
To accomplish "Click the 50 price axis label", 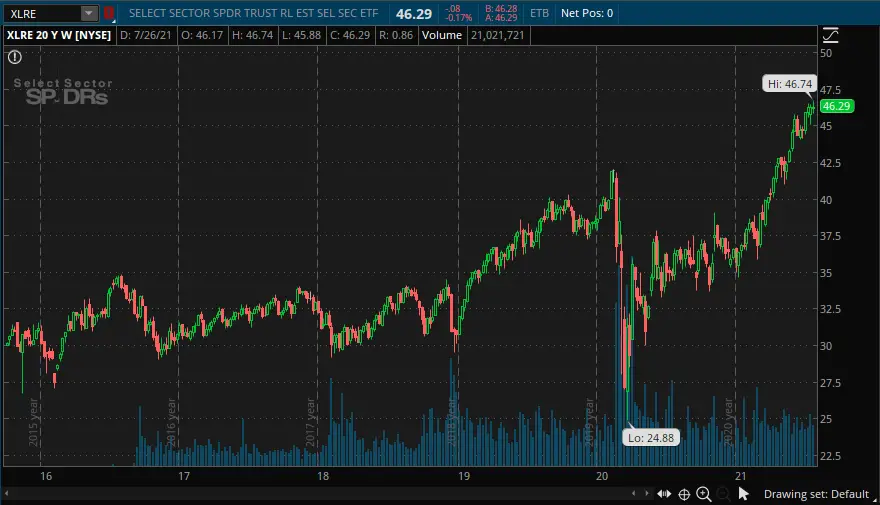I will coord(826,53).
